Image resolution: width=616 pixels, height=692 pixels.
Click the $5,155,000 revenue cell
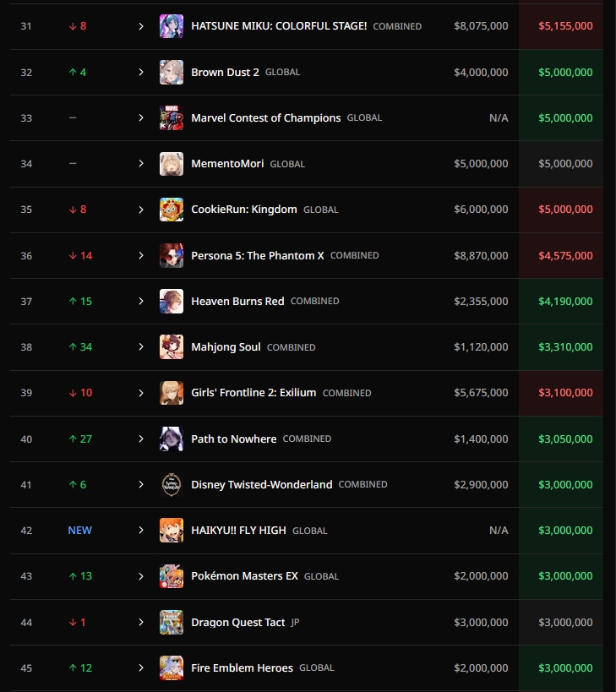(565, 26)
